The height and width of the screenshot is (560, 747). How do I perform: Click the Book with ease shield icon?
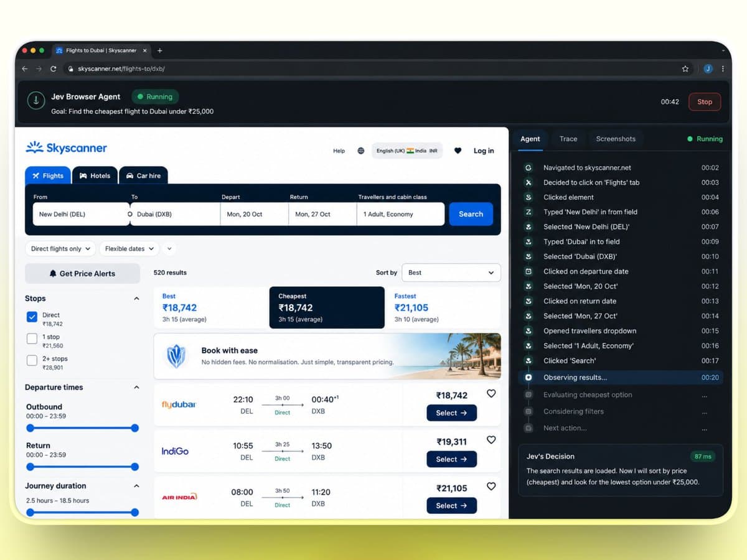pos(176,357)
